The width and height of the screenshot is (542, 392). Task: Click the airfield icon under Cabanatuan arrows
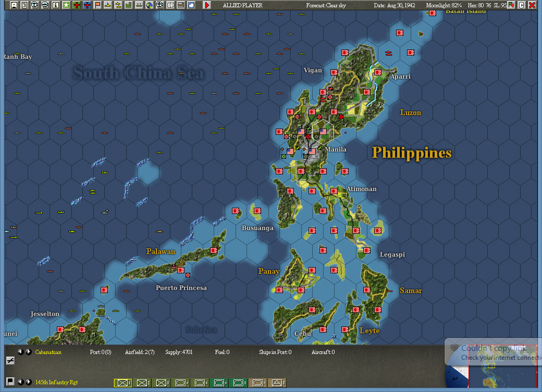(10, 361)
